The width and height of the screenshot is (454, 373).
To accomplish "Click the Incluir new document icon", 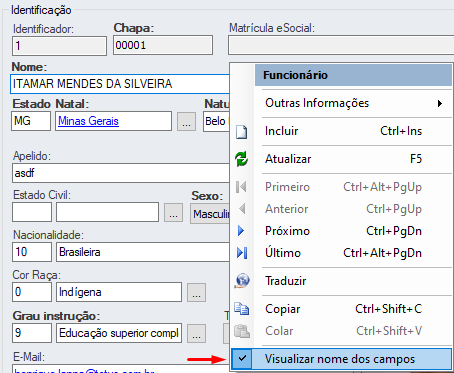I will [242, 132].
